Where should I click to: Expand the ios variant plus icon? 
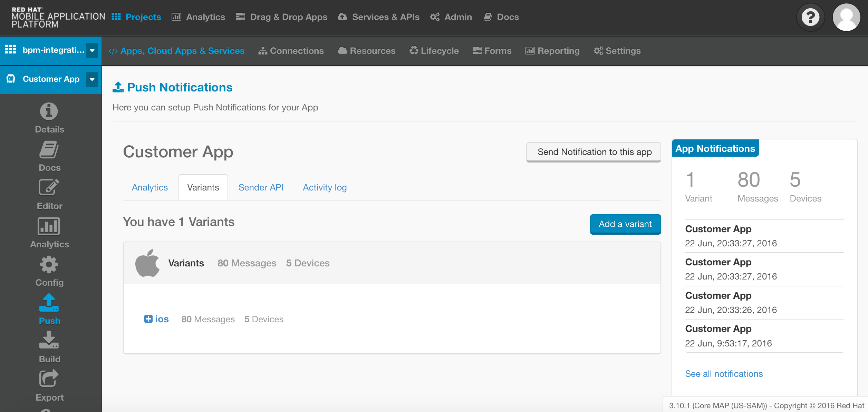(148, 319)
